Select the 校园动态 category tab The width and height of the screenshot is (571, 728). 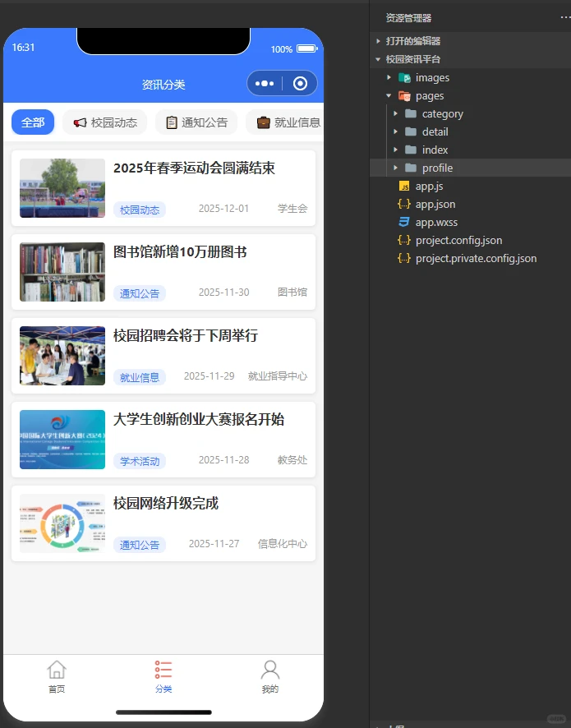click(x=105, y=122)
